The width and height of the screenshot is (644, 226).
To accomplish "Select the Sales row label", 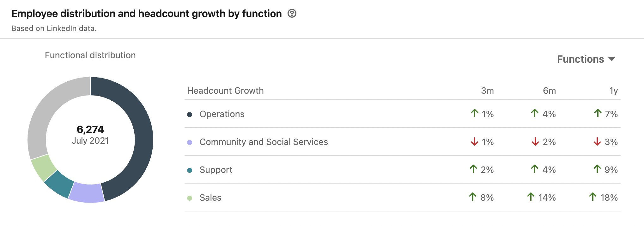I will click(x=210, y=198).
